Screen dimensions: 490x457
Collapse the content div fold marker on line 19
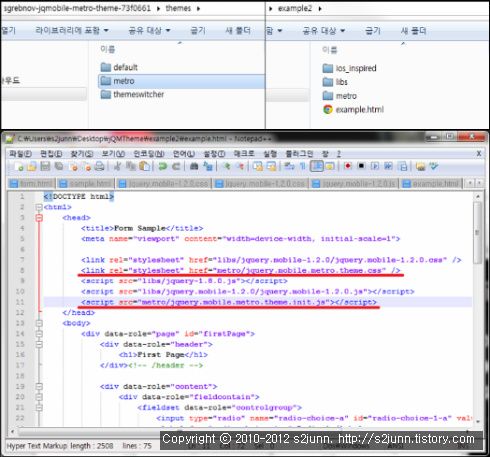tap(39, 386)
